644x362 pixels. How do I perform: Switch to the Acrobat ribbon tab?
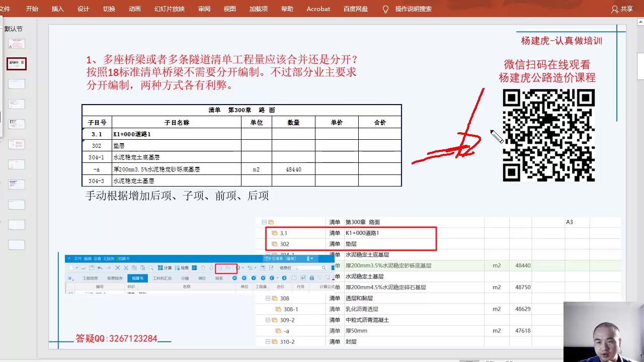[318, 9]
